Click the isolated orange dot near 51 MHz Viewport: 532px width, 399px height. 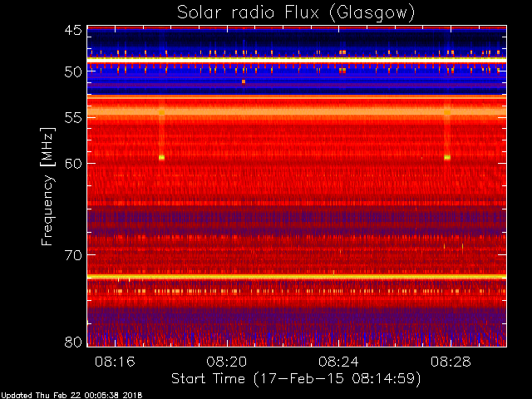click(244, 81)
